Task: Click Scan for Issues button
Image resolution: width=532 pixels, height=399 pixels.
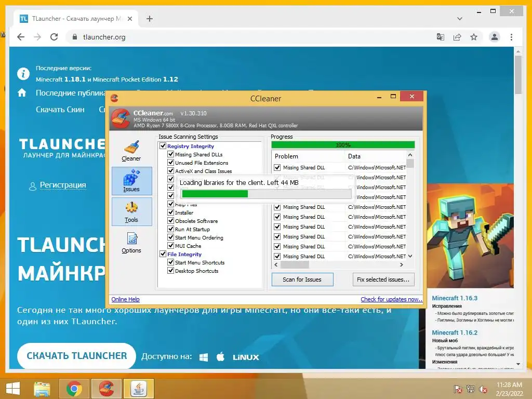Action: (x=302, y=280)
